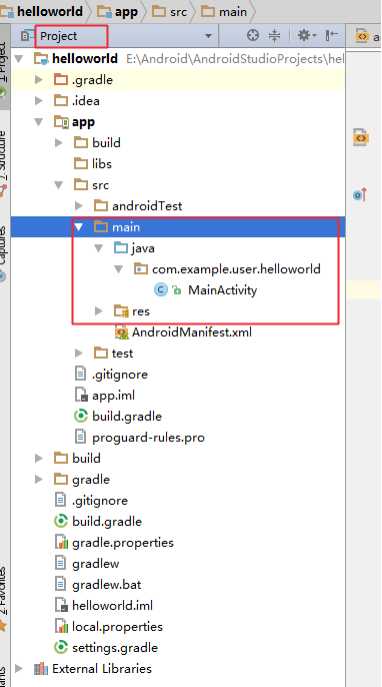Screen dimensions: 382x687
Task: Select build.gradle in app module
Action: point(127,416)
